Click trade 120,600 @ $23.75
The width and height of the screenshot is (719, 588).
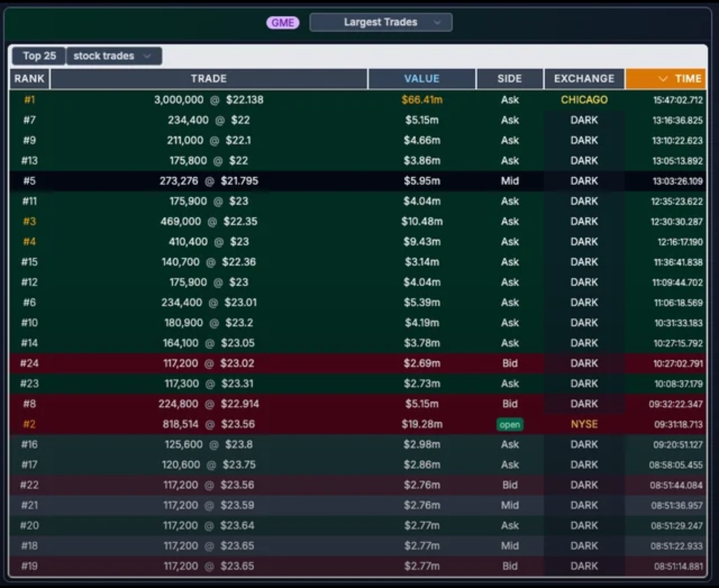click(x=209, y=465)
